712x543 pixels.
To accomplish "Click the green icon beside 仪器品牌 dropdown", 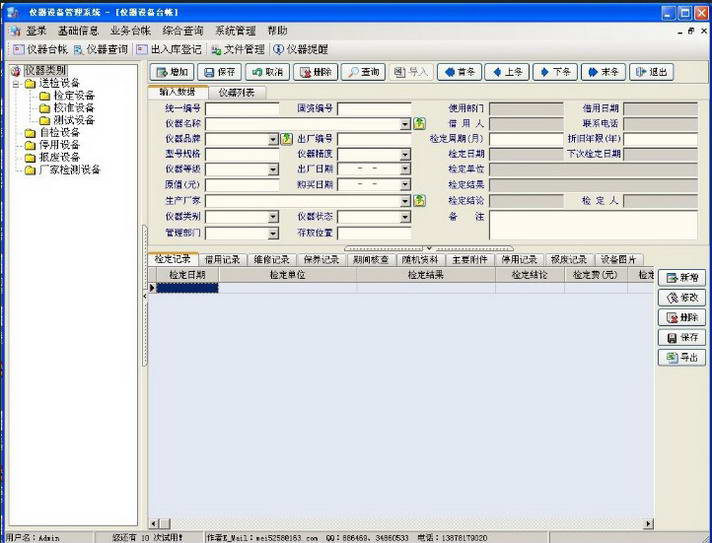I will tap(287, 139).
